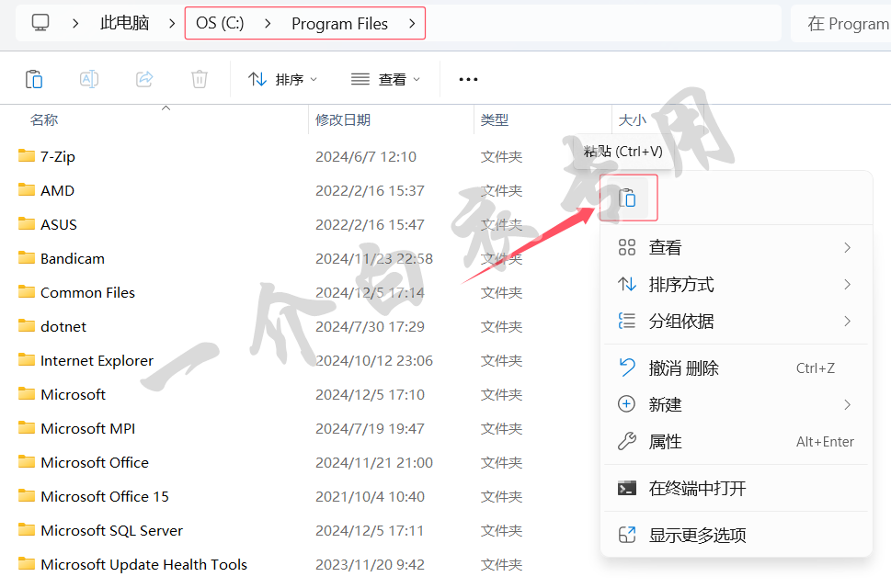The height and width of the screenshot is (588, 891).
Task: Click the toolbar Paste clipboard icon
Action: (x=34, y=79)
